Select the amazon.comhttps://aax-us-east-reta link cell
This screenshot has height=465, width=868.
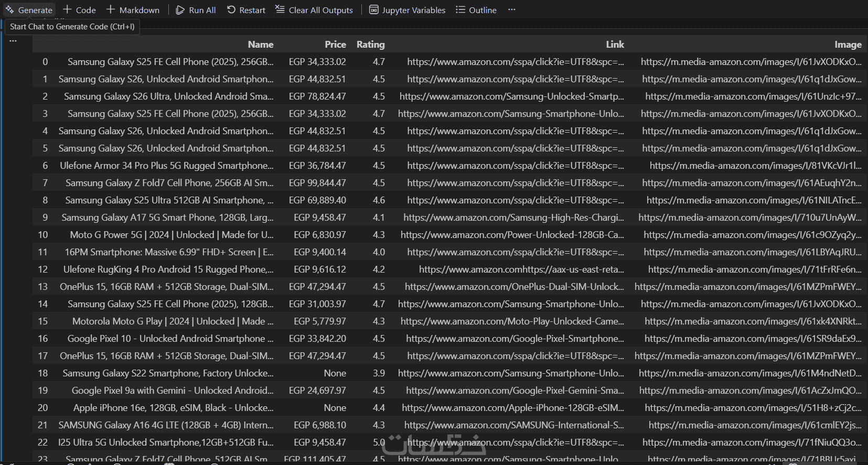pyautogui.click(x=522, y=269)
